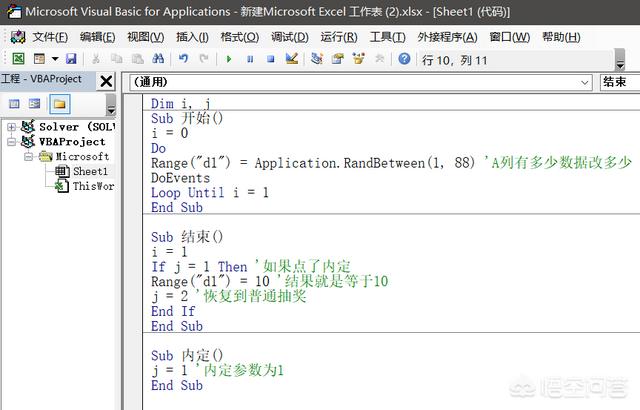The image size is (640, 410).
Task: Open the 调试(D) menu
Action: pos(290,37)
